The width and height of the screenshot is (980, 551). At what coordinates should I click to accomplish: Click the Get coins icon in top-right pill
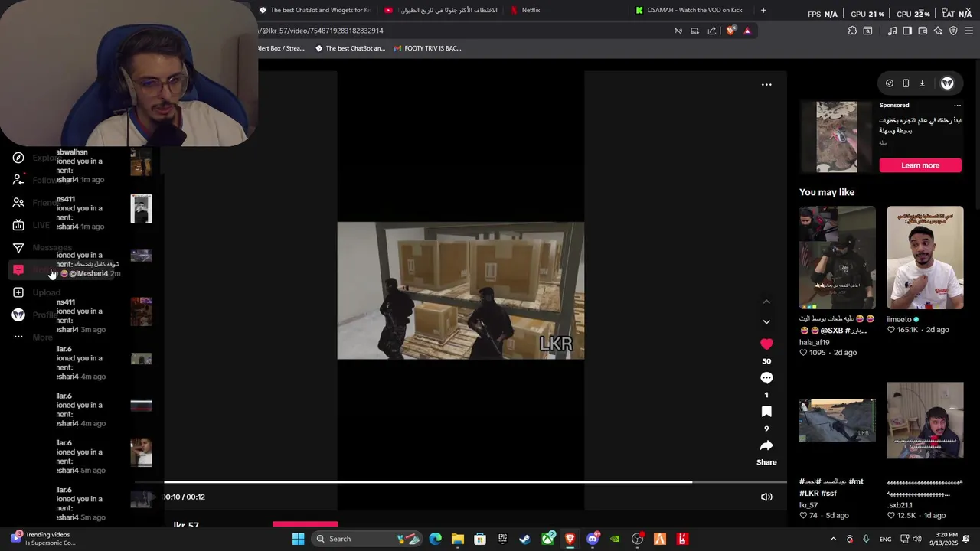pos(889,83)
